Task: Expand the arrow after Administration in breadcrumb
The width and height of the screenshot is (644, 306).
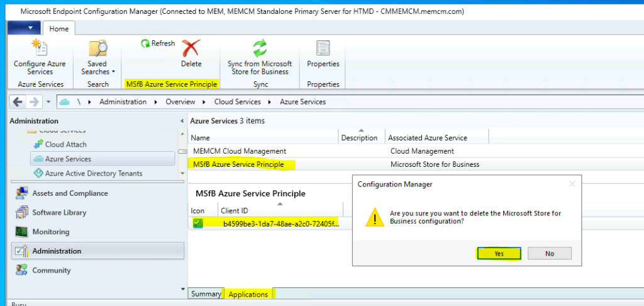Action: [156, 102]
